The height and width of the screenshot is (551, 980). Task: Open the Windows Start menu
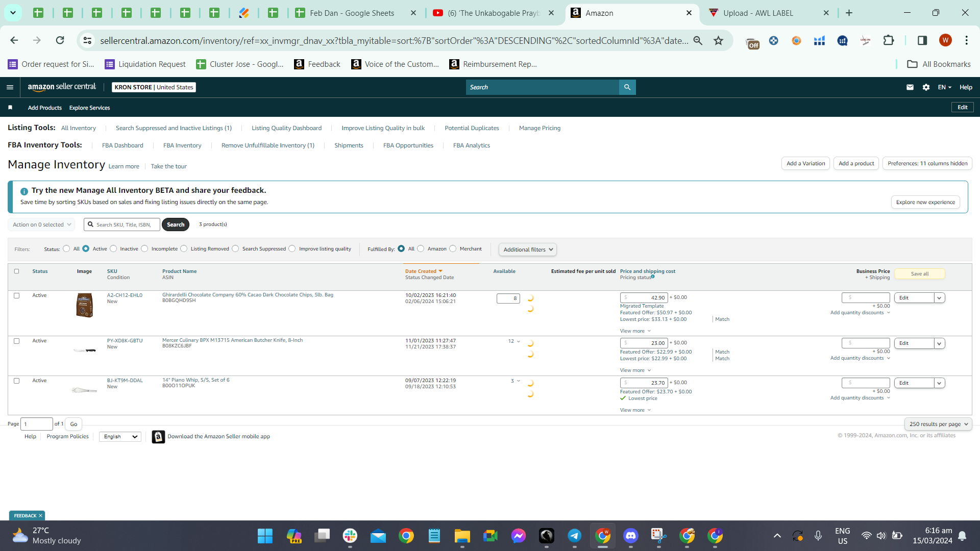click(265, 536)
